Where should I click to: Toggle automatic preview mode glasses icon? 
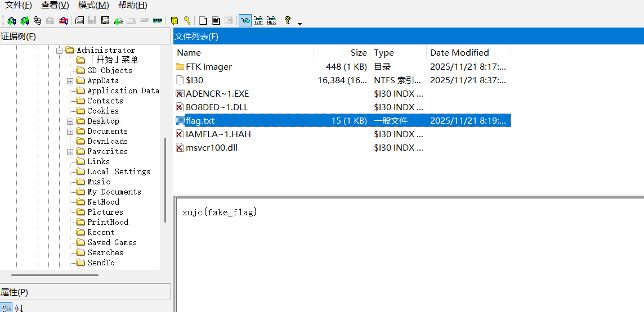[245, 21]
